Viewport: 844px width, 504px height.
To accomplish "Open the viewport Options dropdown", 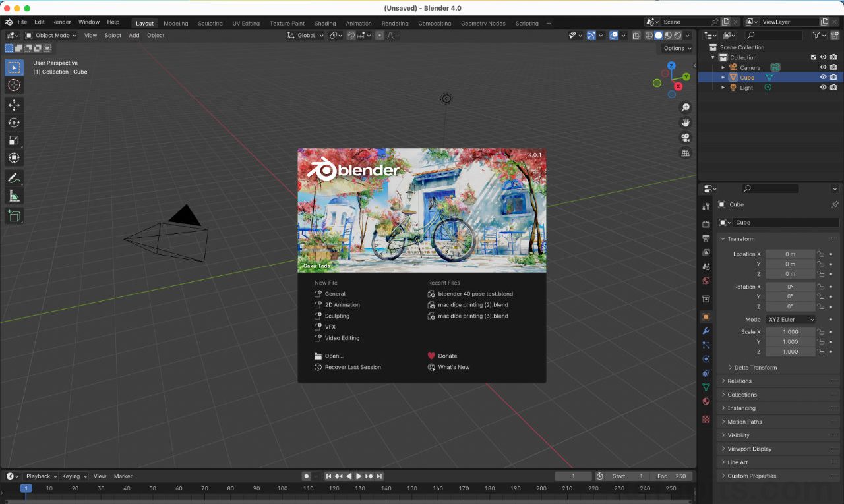I will point(677,48).
